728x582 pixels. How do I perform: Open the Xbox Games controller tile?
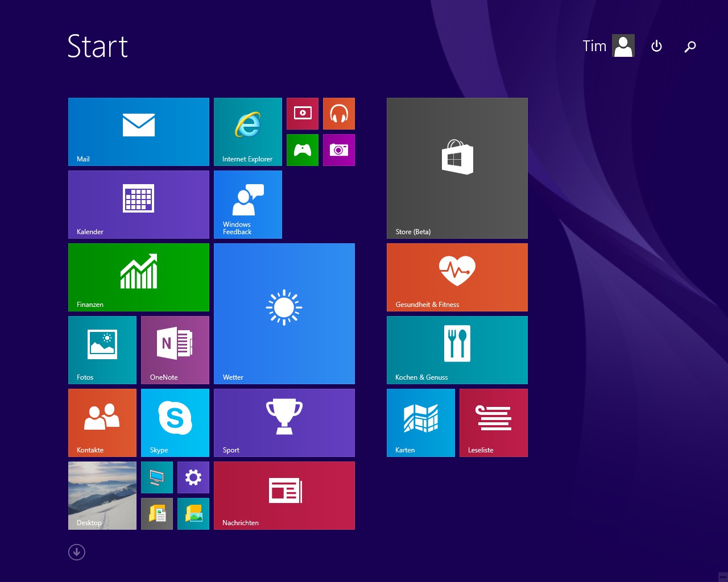point(303,150)
